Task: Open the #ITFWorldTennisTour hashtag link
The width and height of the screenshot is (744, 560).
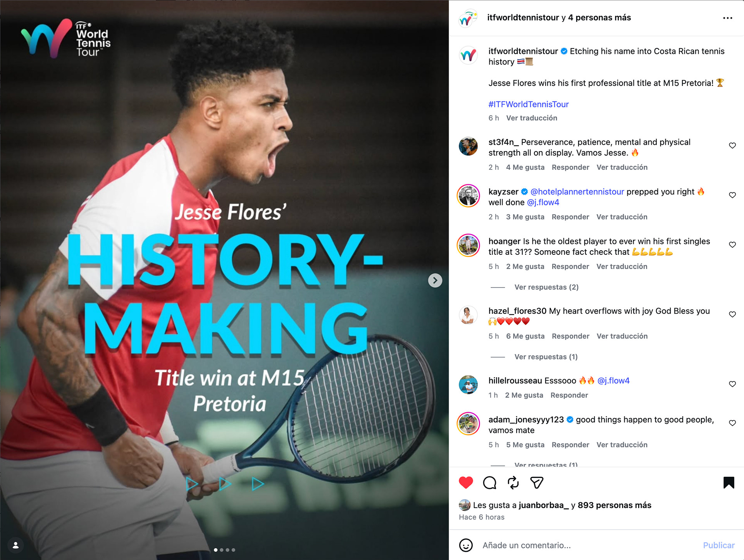Action: pyautogui.click(x=528, y=104)
